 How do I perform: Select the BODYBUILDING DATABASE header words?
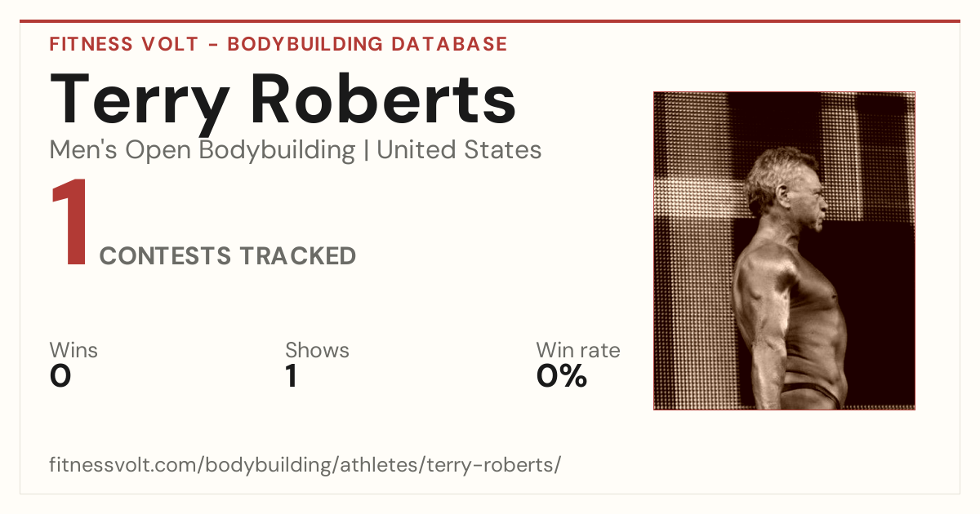pyautogui.click(x=367, y=44)
